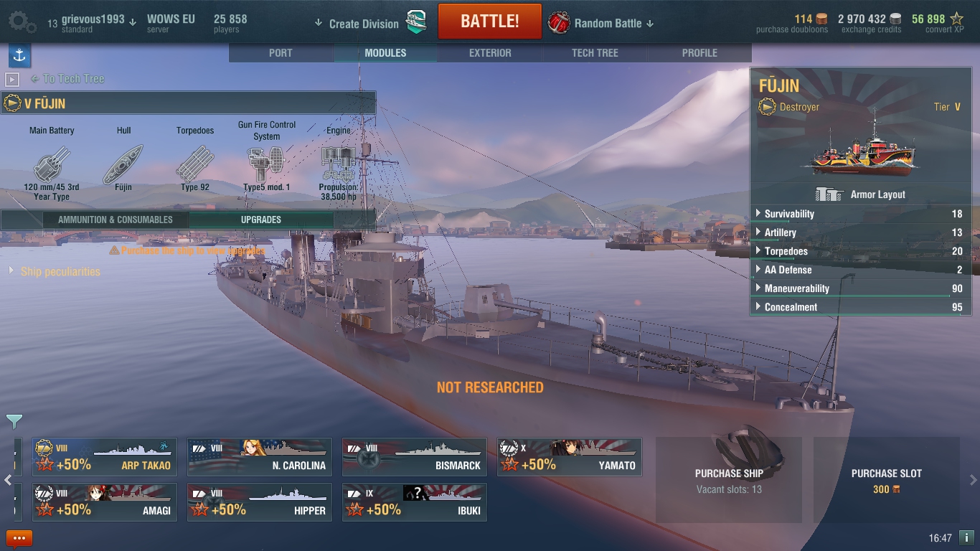Select the Gun Fire Control System icon

[266, 164]
